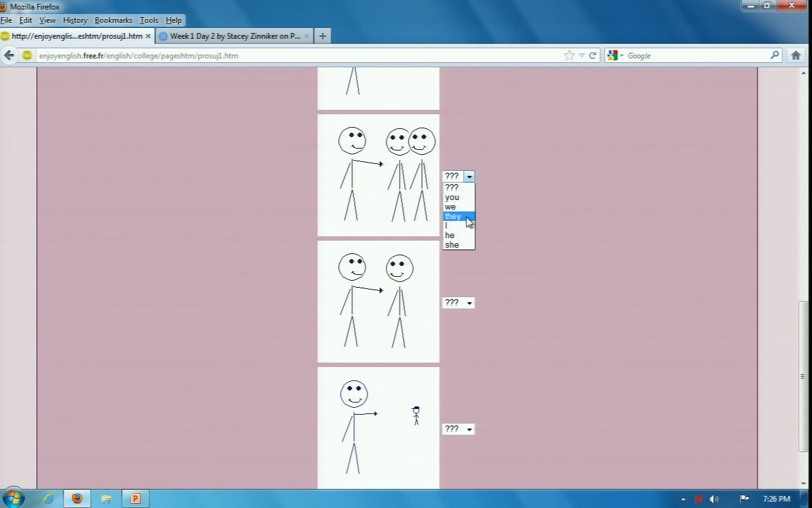Open the dropdown beside single-person picture

click(x=458, y=303)
